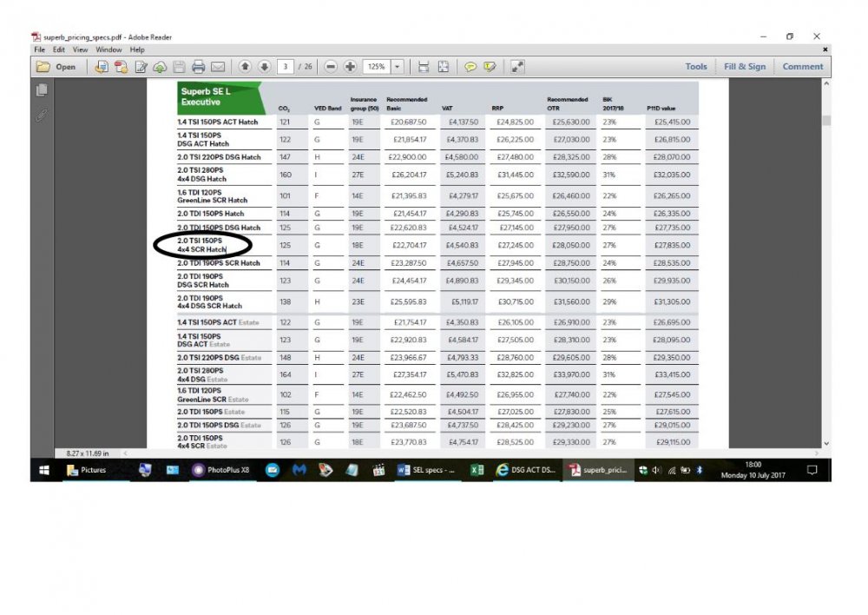Click the page number input field

tap(285, 67)
